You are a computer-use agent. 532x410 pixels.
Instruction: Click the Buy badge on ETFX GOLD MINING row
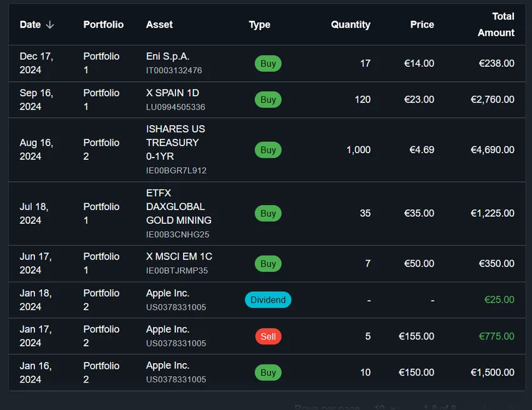click(x=268, y=213)
